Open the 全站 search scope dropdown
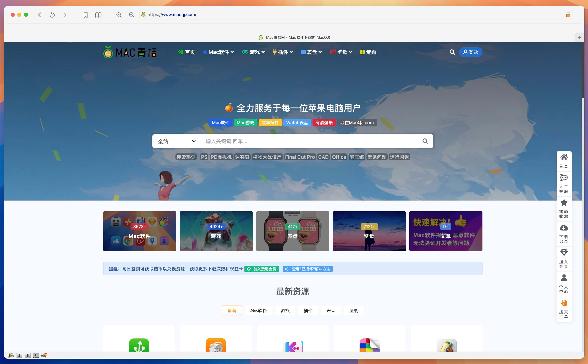The width and height of the screenshot is (588, 364). pyautogui.click(x=177, y=141)
